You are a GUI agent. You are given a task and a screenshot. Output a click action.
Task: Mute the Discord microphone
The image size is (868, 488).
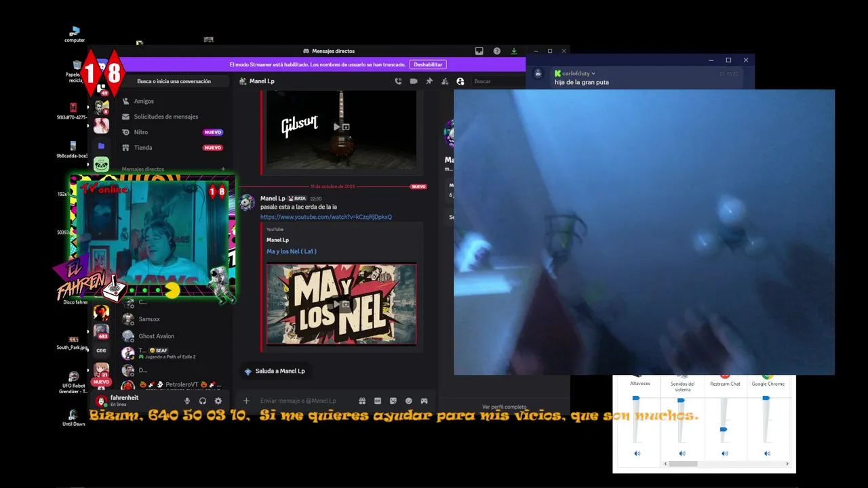[187, 401]
